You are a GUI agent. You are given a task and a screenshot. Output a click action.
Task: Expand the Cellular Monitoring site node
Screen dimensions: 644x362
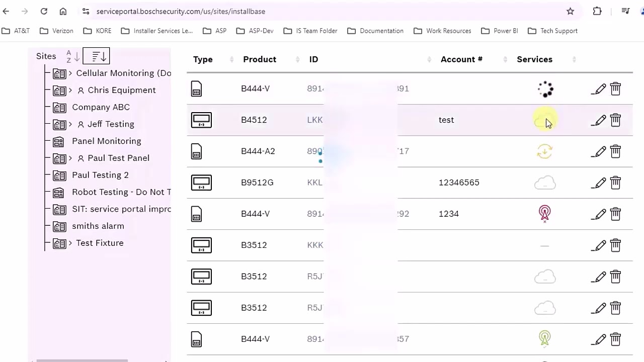tap(70, 73)
